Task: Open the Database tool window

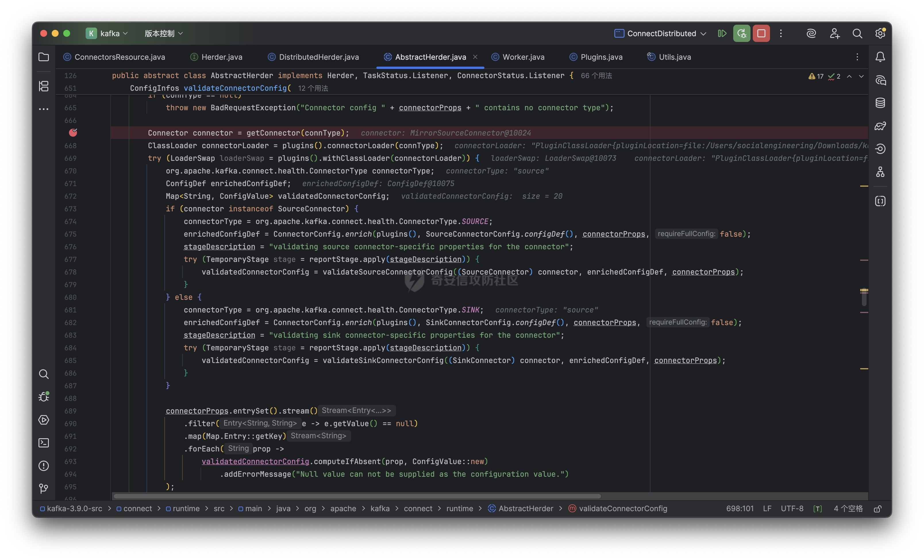Action: (880, 103)
